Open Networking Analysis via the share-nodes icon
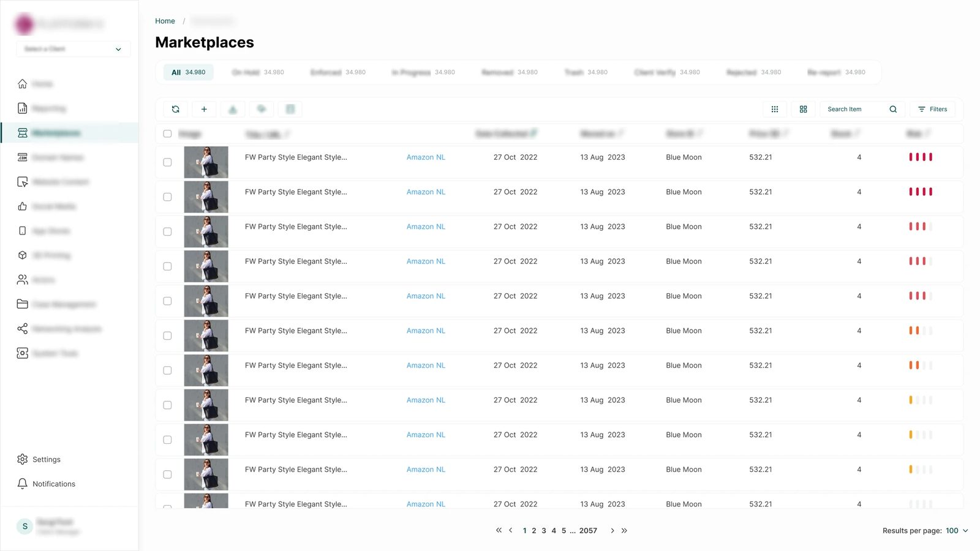Viewport: 980px width, 551px height. tap(23, 329)
